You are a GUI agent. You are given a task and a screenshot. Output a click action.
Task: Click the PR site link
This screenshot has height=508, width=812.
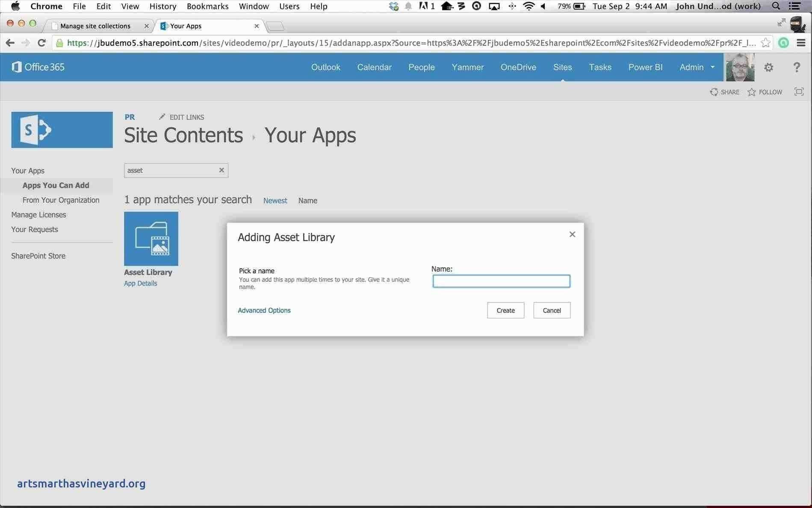pos(130,117)
